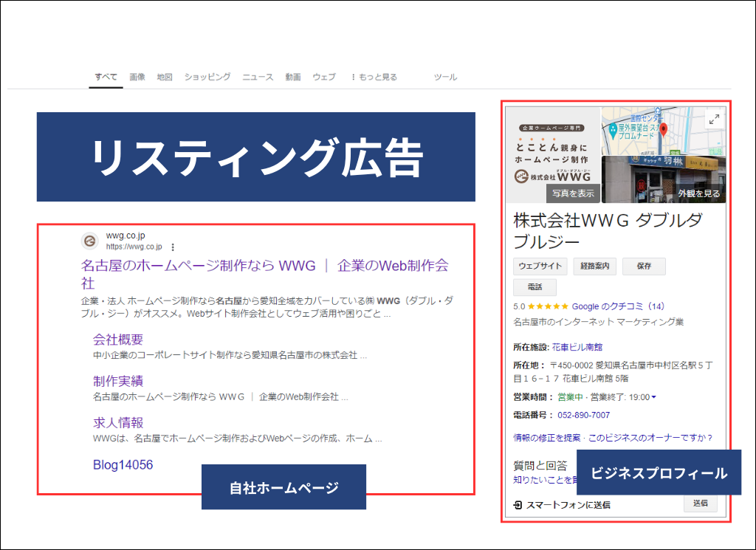Switch to the 地図 tab
The image size is (756, 550).
pyautogui.click(x=164, y=77)
